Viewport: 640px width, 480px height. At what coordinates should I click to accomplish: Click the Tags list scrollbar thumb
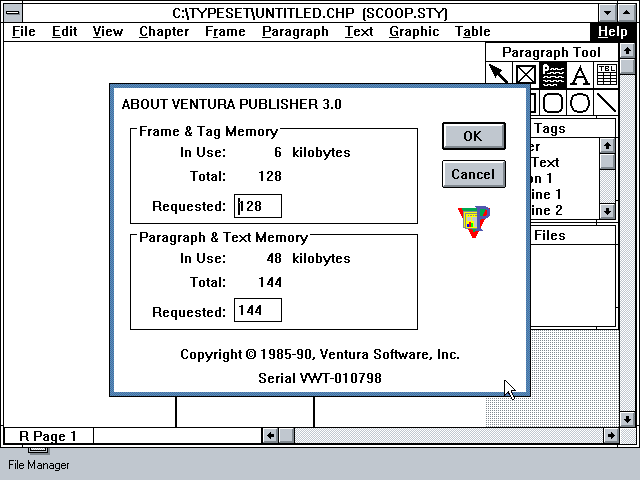tap(607, 161)
